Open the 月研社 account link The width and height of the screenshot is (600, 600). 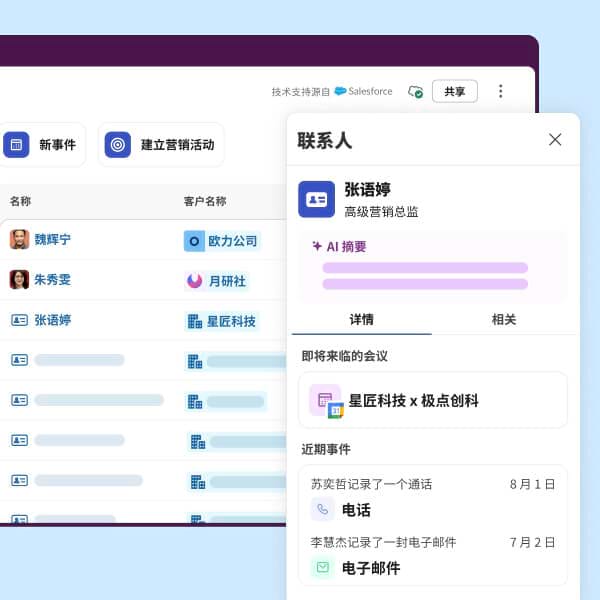pyautogui.click(x=227, y=281)
